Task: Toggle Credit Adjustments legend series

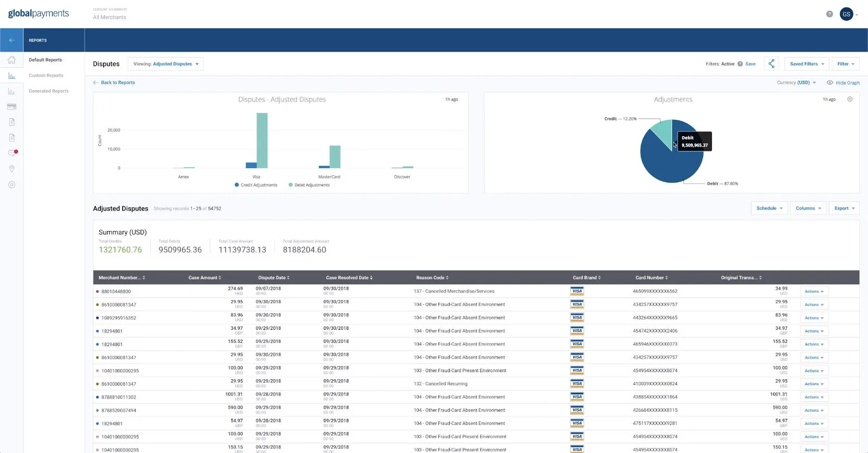Action: pyautogui.click(x=256, y=185)
